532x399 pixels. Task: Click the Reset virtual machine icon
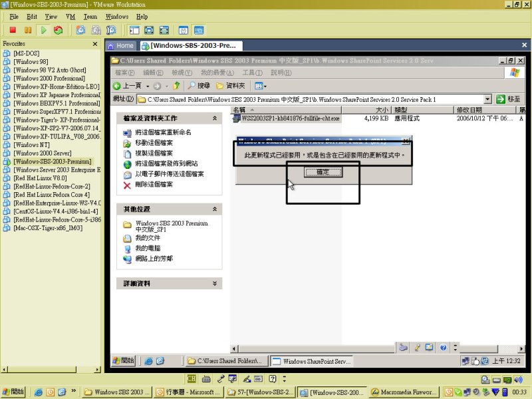[59, 30]
